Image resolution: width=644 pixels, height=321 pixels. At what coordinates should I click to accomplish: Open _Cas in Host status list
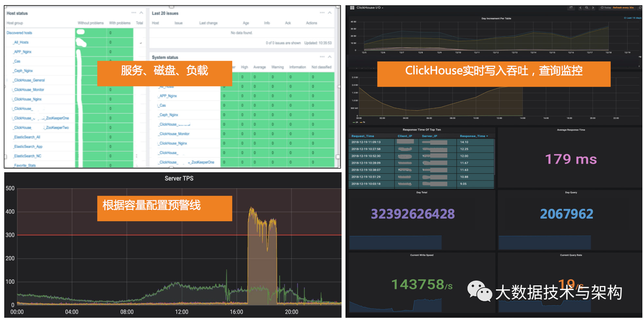17,61
